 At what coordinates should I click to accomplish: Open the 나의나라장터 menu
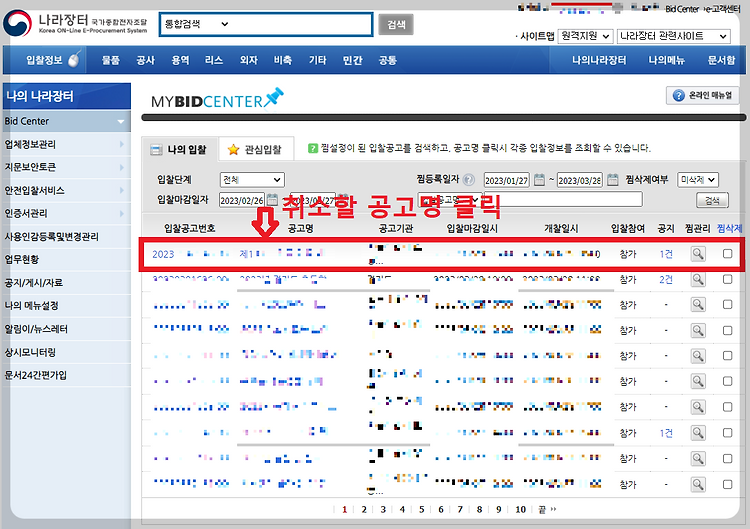(x=599, y=60)
